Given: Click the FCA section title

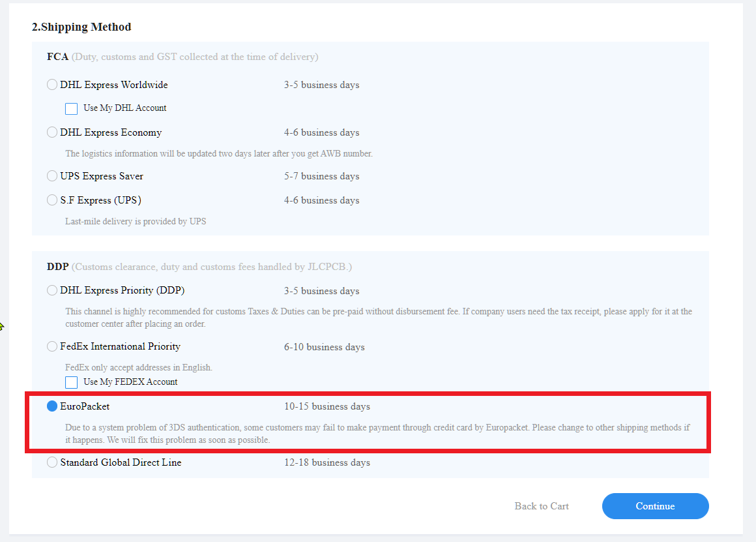Looking at the screenshot, I should click(57, 57).
